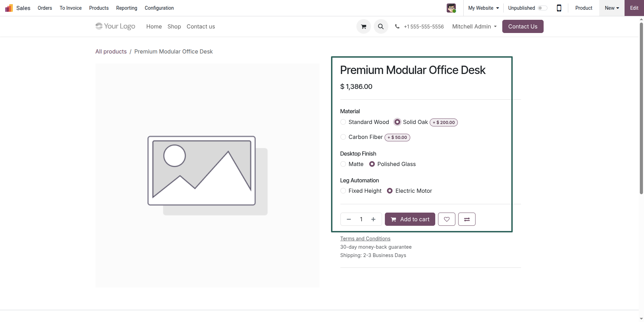The height and width of the screenshot is (322, 644).
Task: Click the compare arrows icon button
Action: coord(467,219)
